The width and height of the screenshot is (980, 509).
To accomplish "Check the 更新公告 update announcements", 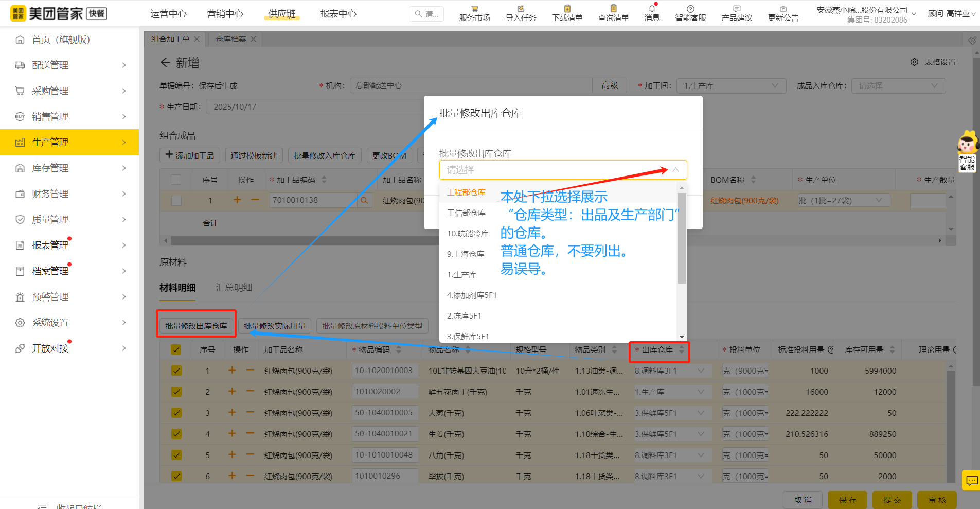I will click(783, 13).
